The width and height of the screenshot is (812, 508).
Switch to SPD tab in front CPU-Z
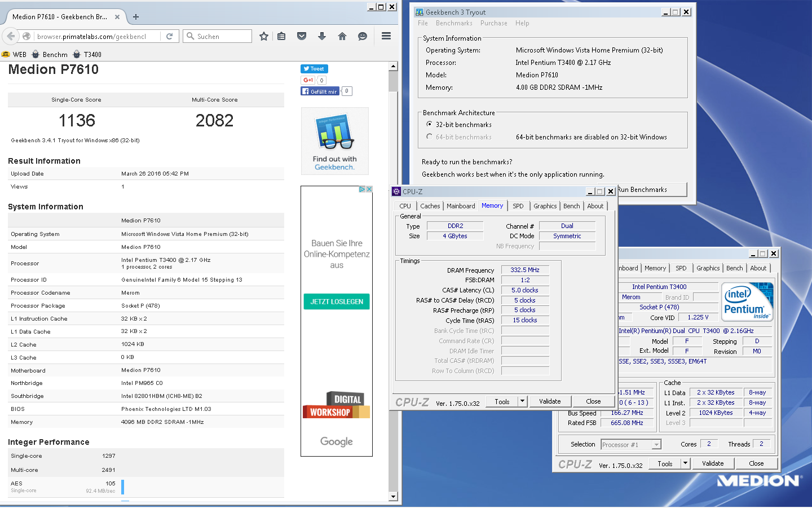[x=518, y=206]
